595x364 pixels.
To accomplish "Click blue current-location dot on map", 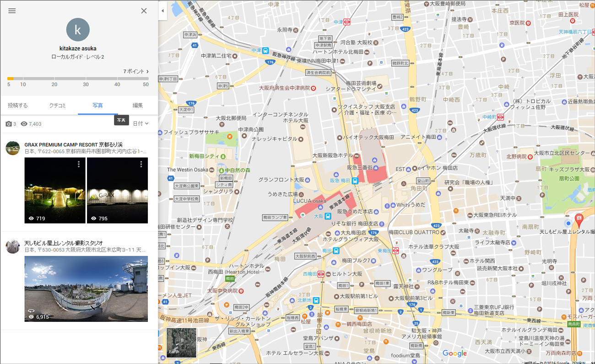I will coord(568,223).
